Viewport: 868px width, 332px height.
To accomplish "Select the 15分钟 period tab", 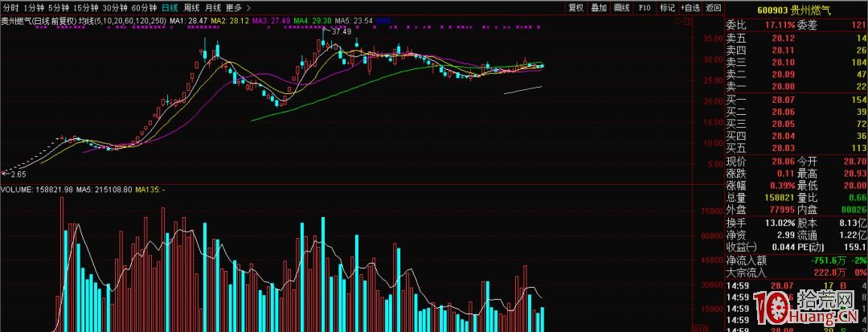I will click(86, 8).
